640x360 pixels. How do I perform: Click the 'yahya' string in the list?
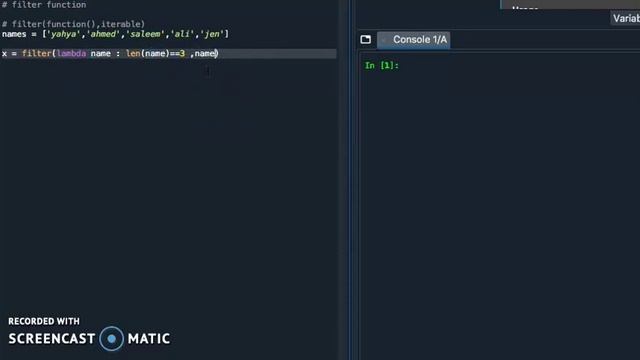coord(63,34)
